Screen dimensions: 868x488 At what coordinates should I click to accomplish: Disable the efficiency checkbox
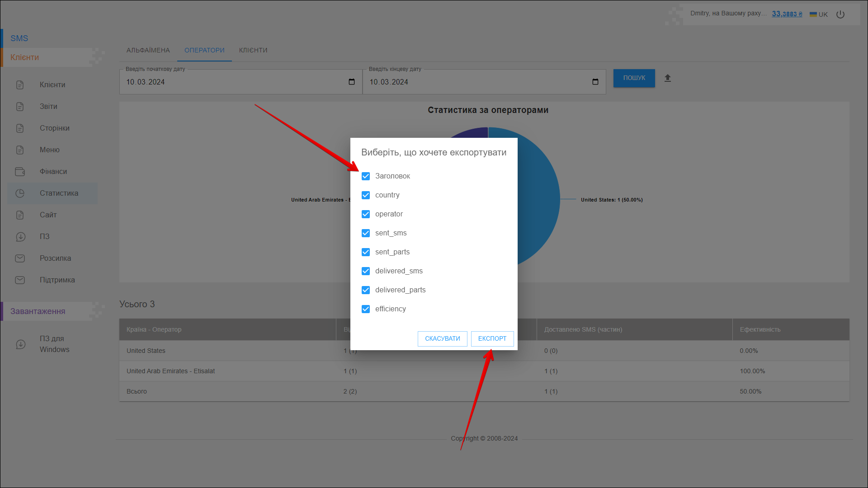tap(366, 309)
